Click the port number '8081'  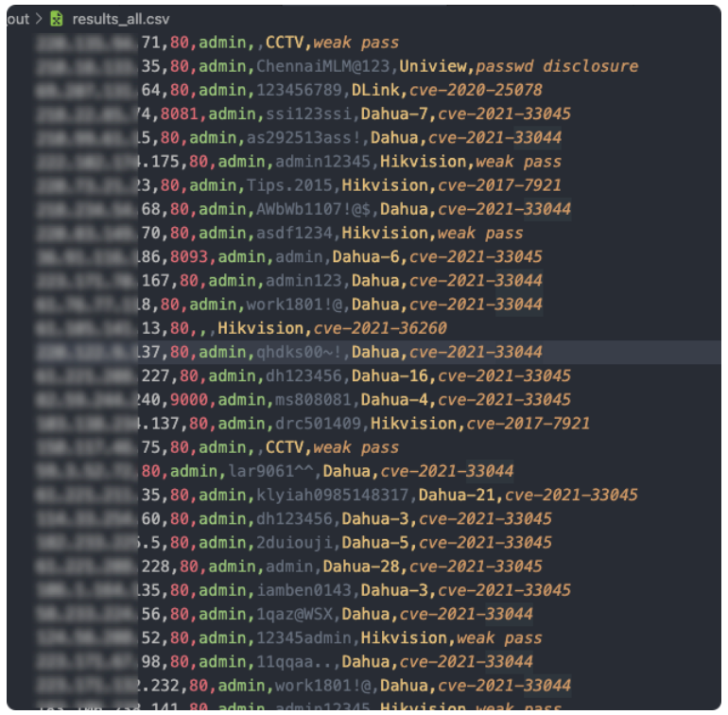tap(180, 113)
